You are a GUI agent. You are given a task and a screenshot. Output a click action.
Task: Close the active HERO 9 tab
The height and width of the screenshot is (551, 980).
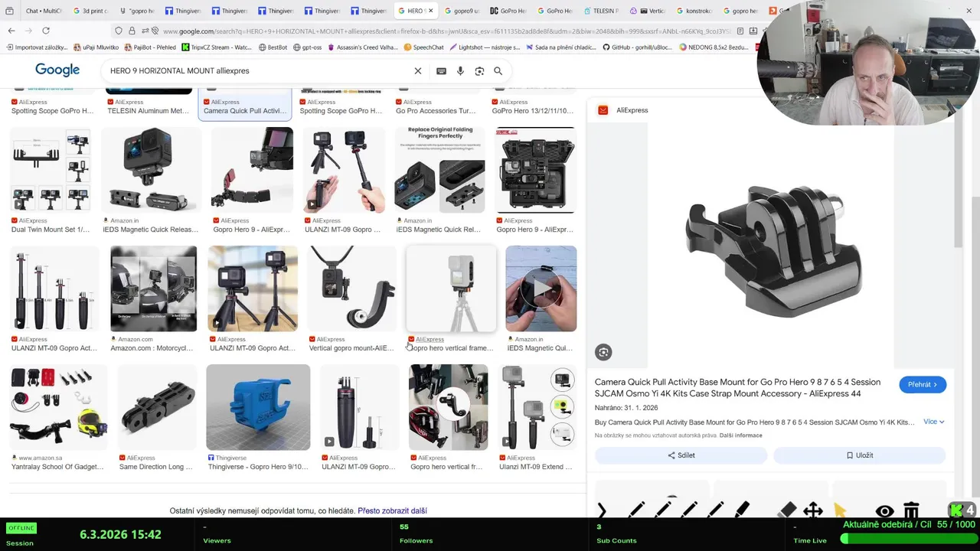(x=430, y=11)
